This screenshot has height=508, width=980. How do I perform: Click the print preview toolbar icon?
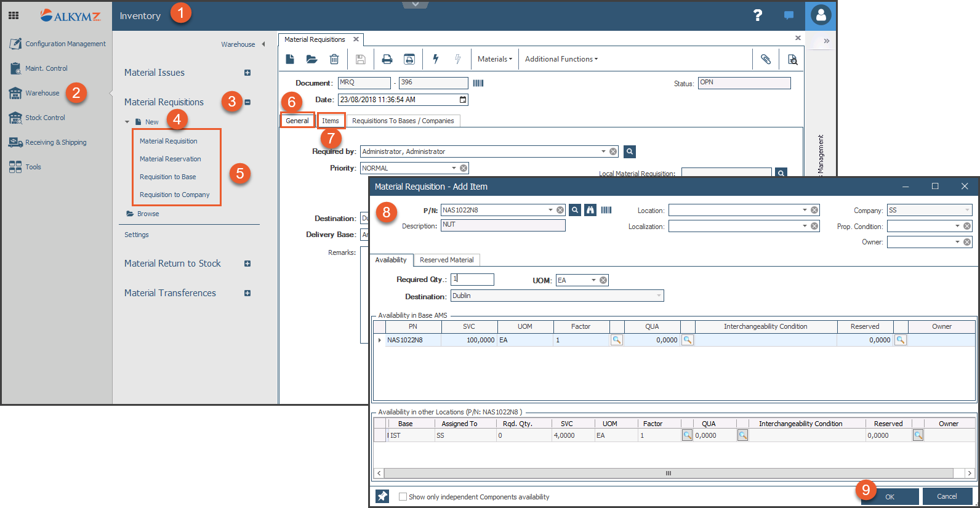click(x=409, y=59)
